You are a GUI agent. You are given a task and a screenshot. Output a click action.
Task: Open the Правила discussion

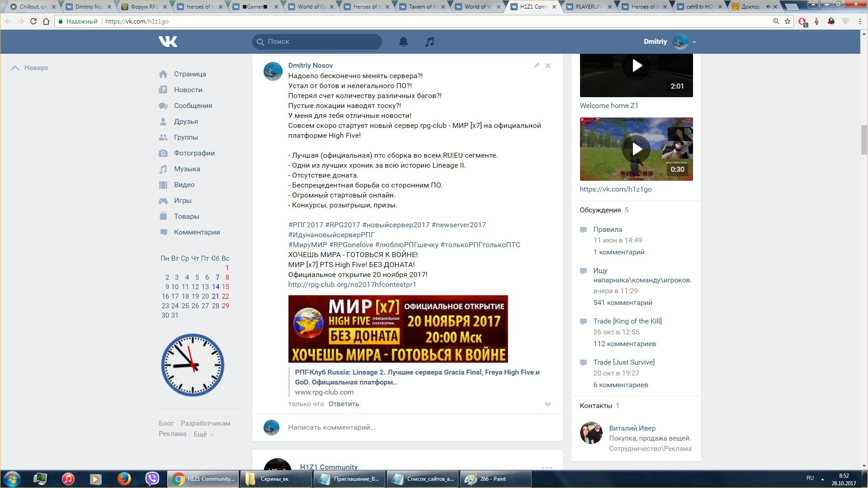pyautogui.click(x=608, y=230)
